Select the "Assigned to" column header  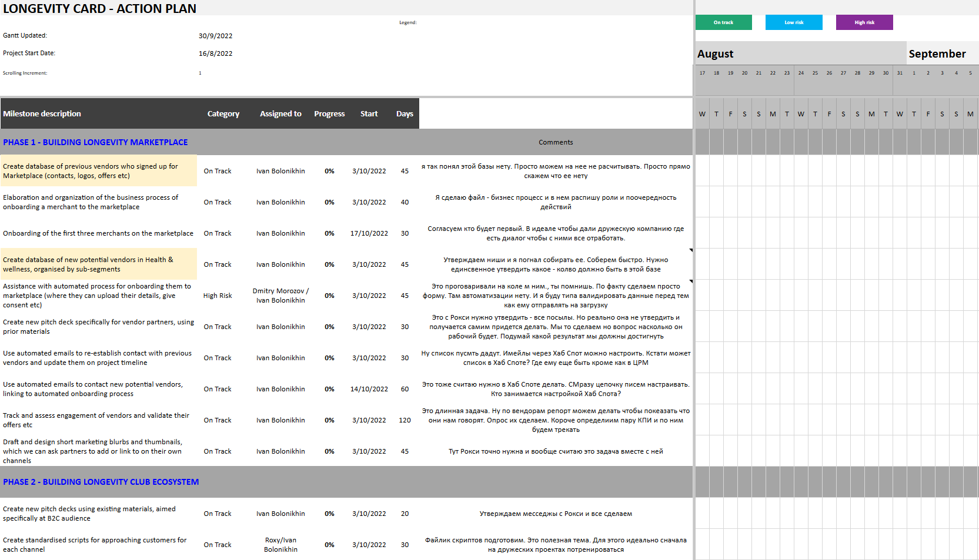[280, 113]
